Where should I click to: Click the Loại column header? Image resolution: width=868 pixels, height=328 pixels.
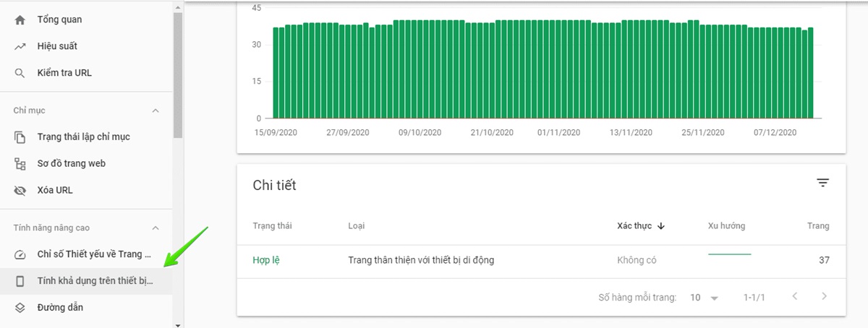coord(357,226)
